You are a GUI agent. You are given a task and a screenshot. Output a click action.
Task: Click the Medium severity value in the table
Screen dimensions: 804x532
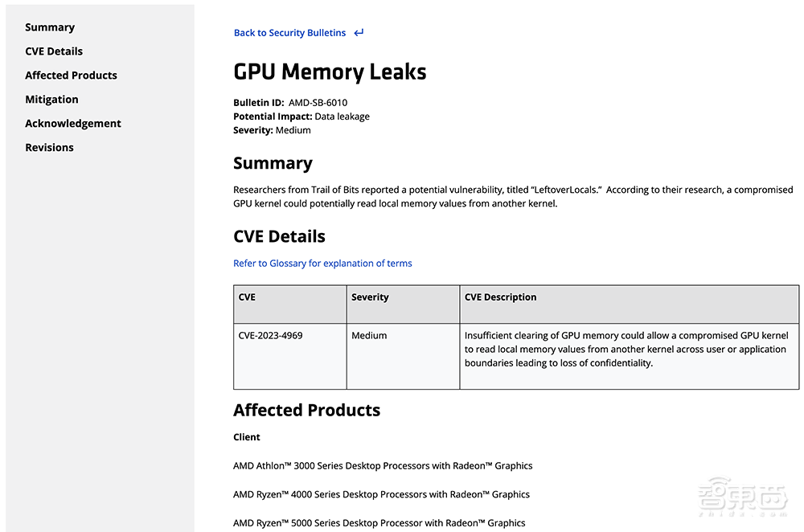[x=369, y=335]
